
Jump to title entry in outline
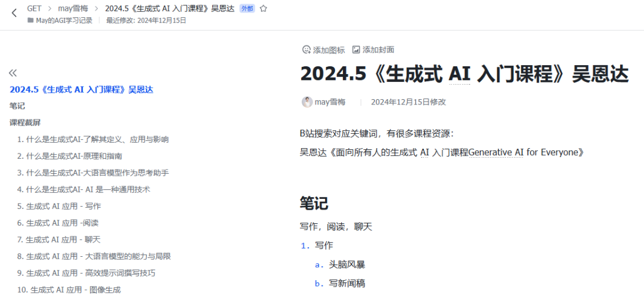[81, 90]
